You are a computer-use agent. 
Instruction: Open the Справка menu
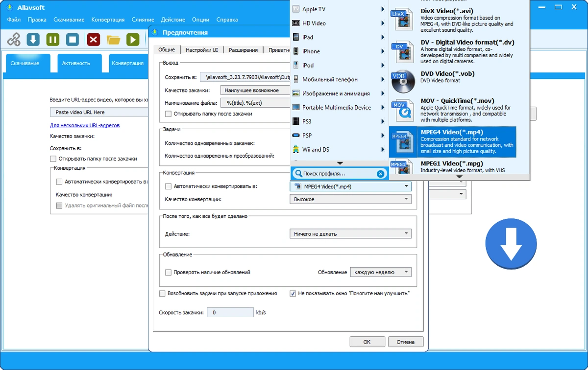pos(227,20)
